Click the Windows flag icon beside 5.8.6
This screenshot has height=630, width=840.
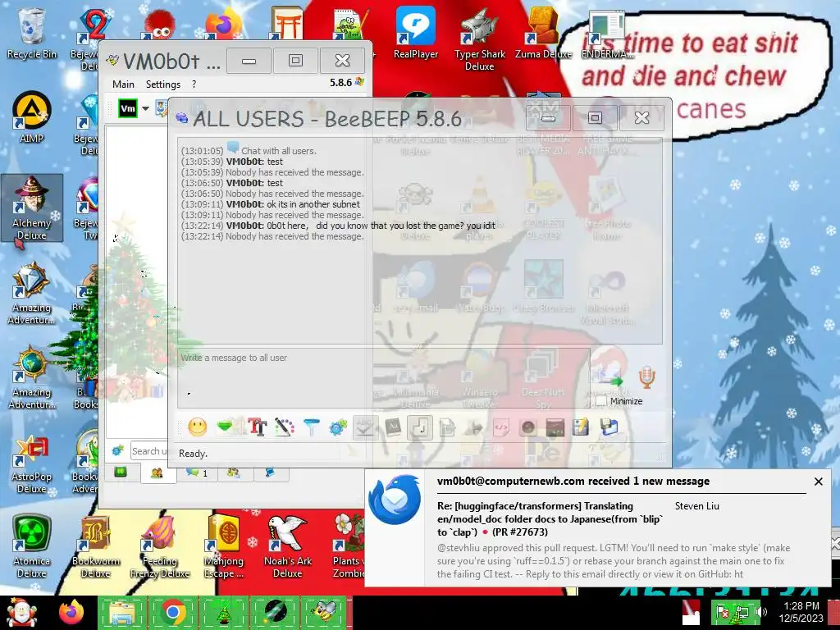point(359,82)
